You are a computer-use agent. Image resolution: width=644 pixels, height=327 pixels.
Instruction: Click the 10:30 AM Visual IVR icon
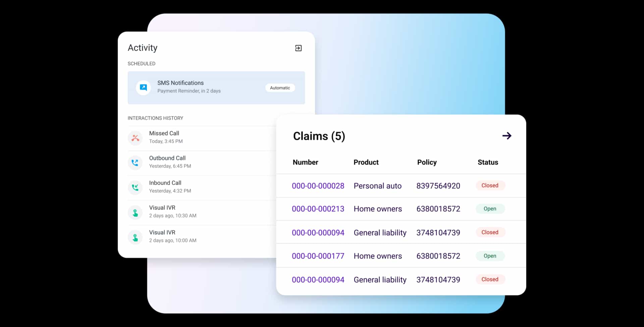(x=135, y=212)
